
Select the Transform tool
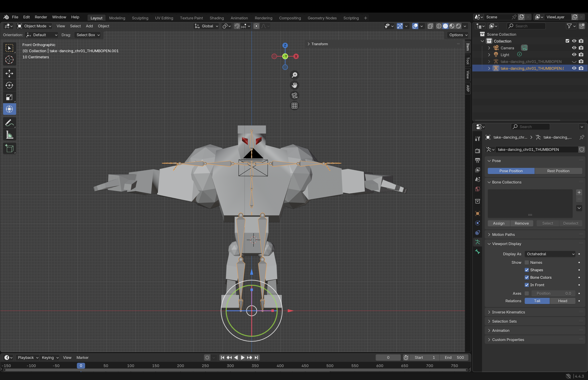point(9,109)
